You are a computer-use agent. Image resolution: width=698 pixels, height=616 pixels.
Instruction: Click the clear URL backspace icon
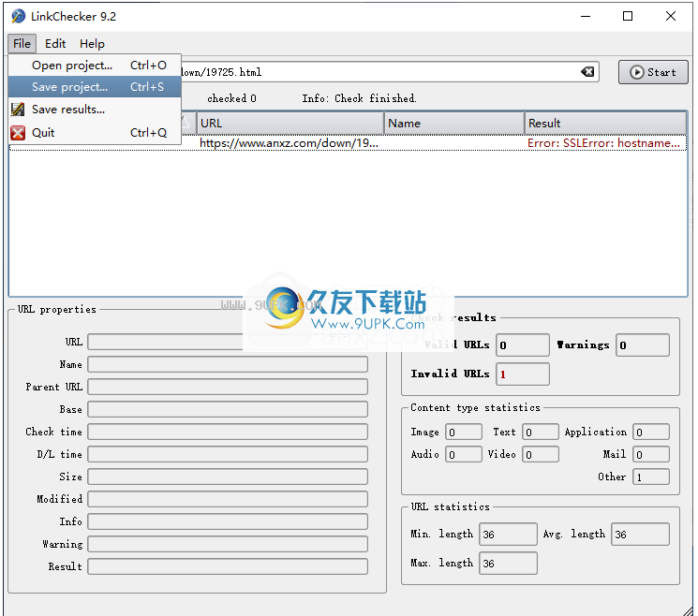587,71
